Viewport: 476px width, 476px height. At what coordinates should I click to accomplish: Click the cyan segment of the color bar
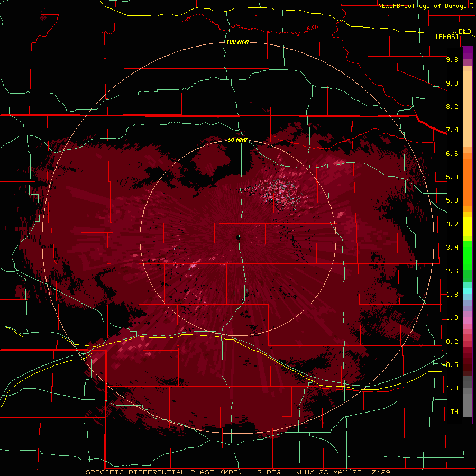point(467,291)
